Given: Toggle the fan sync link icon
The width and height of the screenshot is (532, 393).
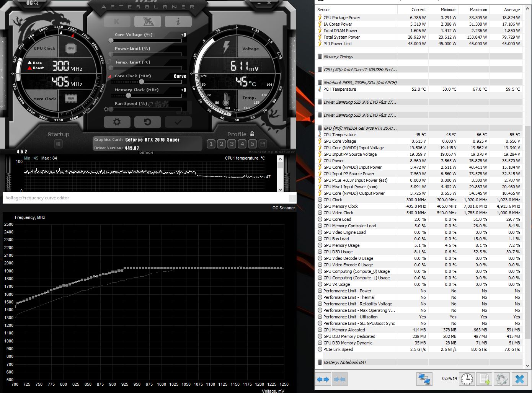Looking at the screenshot, I should (x=150, y=104).
